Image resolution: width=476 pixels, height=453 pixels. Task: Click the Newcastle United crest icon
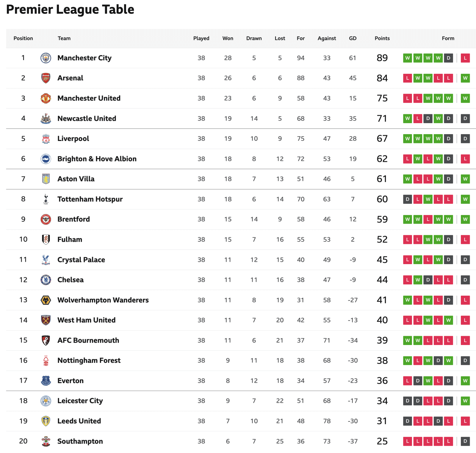(x=46, y=118)
